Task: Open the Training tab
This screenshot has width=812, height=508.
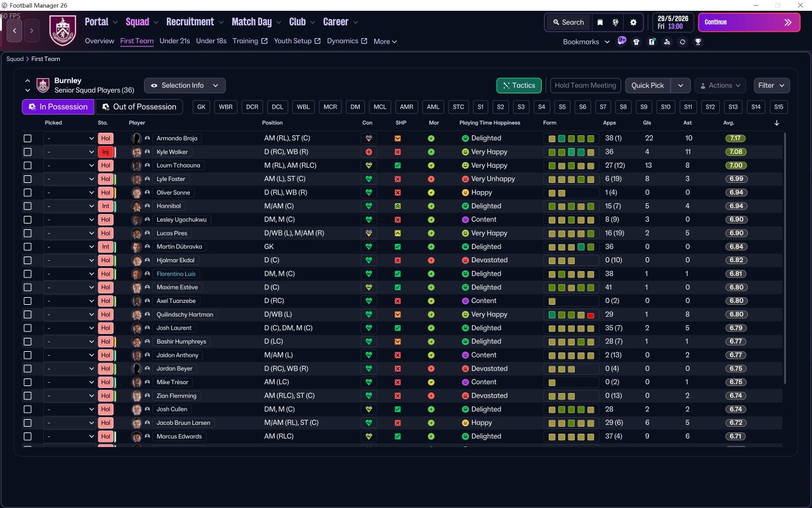Action: 249,41
